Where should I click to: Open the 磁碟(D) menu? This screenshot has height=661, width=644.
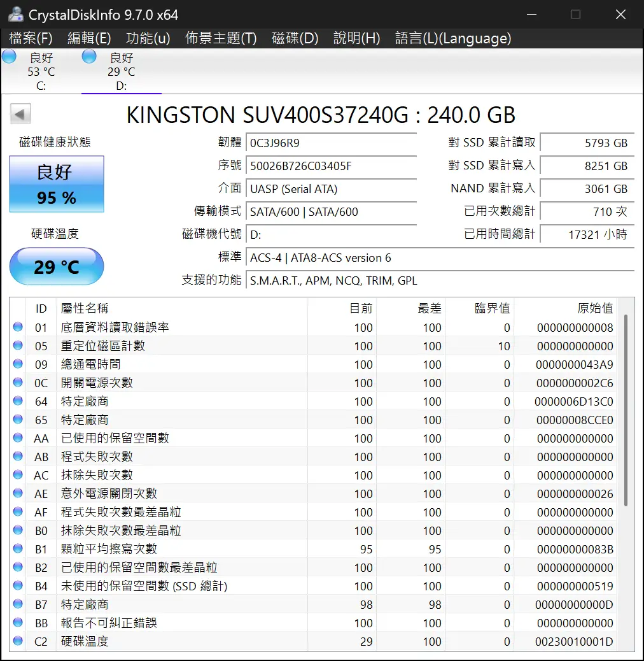click(x=295, y=38)
